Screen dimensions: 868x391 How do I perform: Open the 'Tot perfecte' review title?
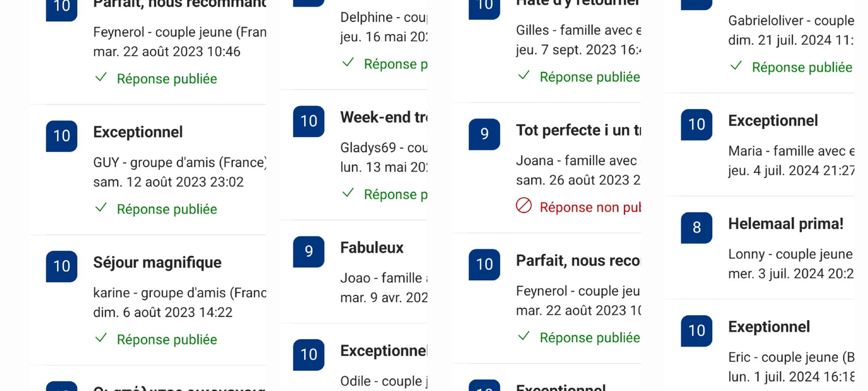click(x=578, y=130)
